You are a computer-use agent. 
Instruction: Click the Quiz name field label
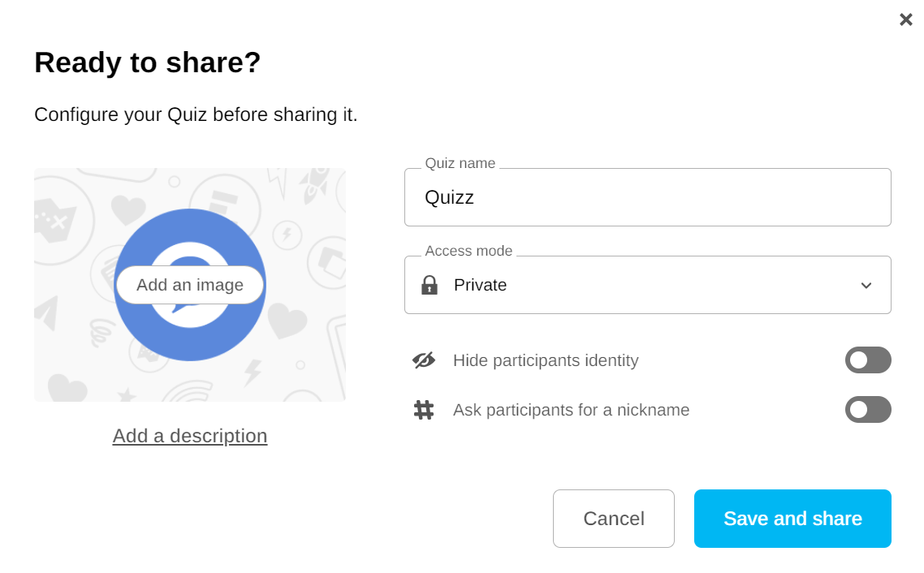point(460,163)
